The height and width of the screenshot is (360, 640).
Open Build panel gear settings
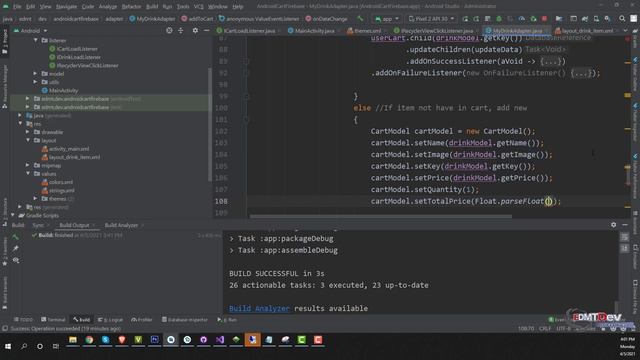(x=613, y=225)
